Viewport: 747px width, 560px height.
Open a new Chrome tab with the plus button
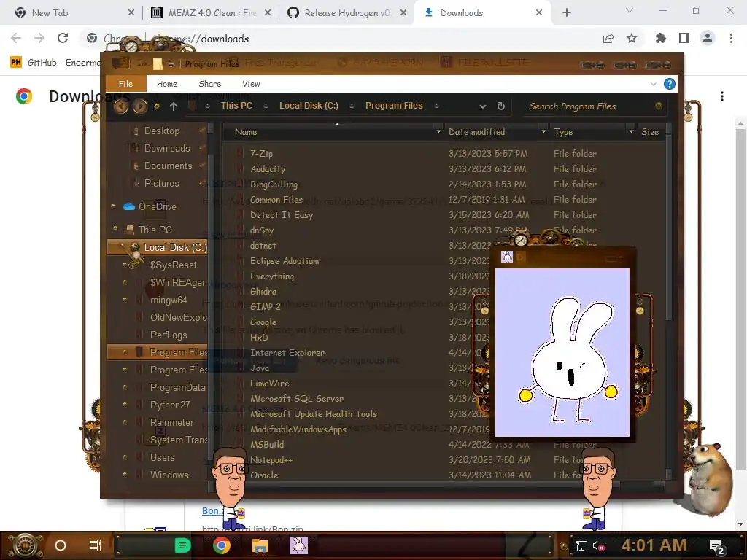(566, 13)
